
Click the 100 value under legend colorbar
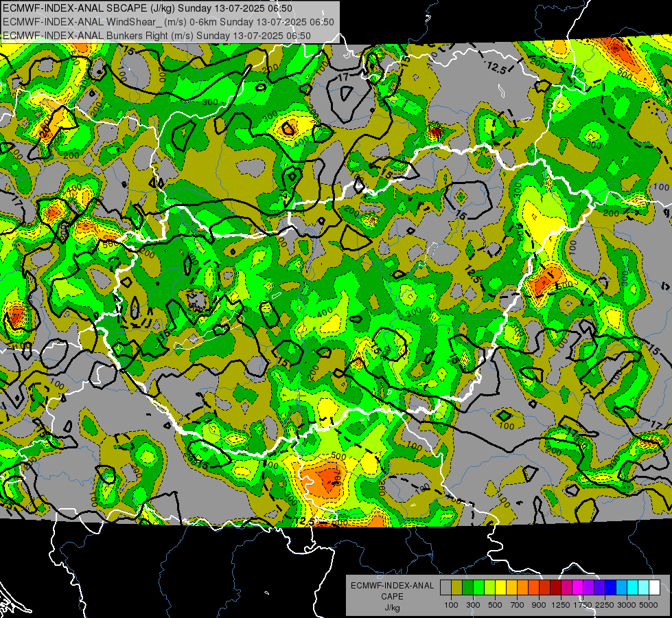pos(451,605)
